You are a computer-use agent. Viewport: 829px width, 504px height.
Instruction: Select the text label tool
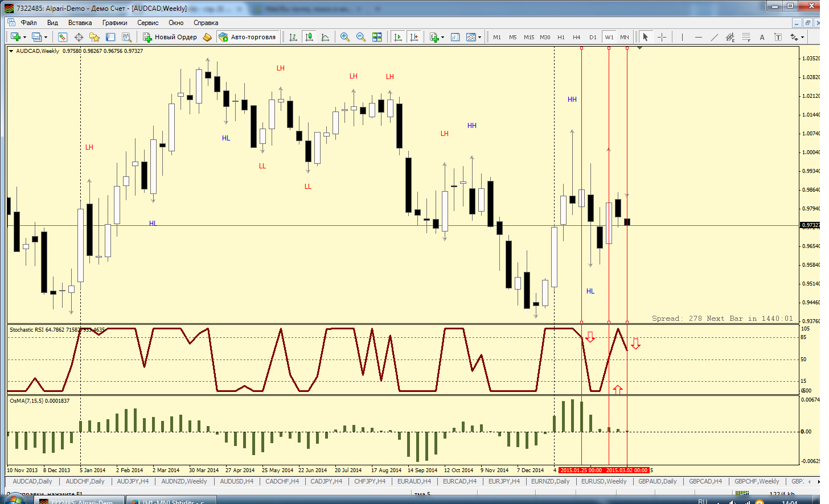point(778,37)
